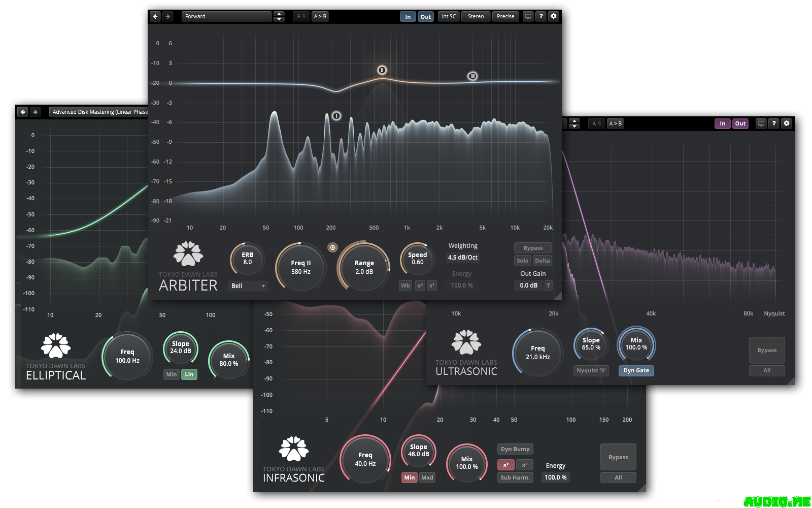The image size is (812, 508).
Task: Select Precise quality mode in Arbiter
Action: tap(505, 16)
